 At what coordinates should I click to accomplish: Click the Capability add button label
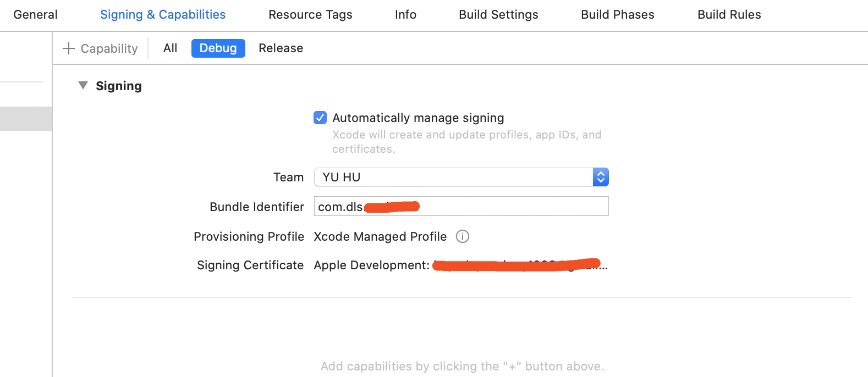(109, 48)
